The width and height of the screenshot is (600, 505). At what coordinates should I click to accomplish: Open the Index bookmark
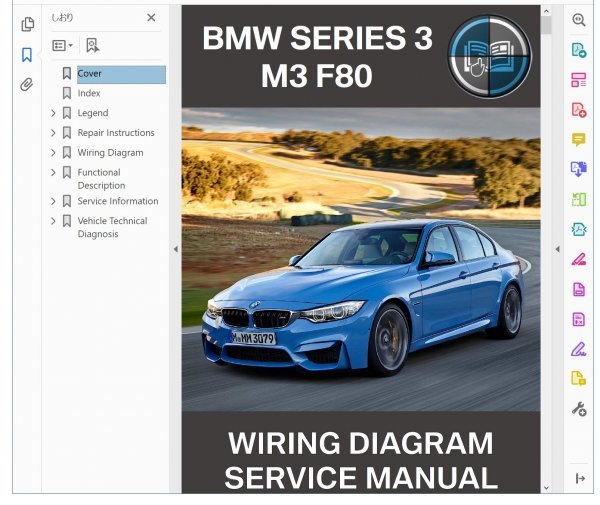coord(89,93)
